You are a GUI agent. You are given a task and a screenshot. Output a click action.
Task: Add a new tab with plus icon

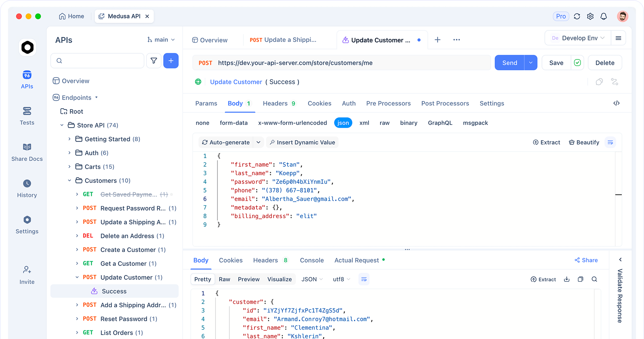(x=438, y=40)
